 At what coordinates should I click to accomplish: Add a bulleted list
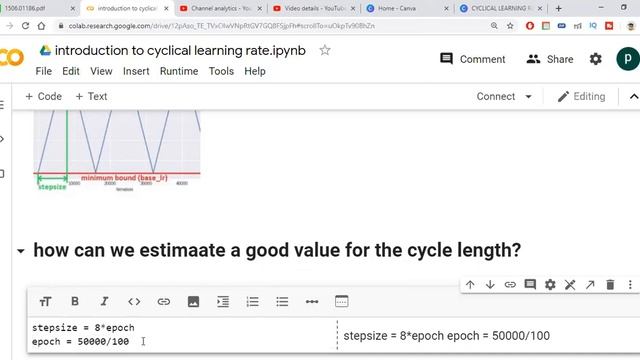[x=282, y=302]
